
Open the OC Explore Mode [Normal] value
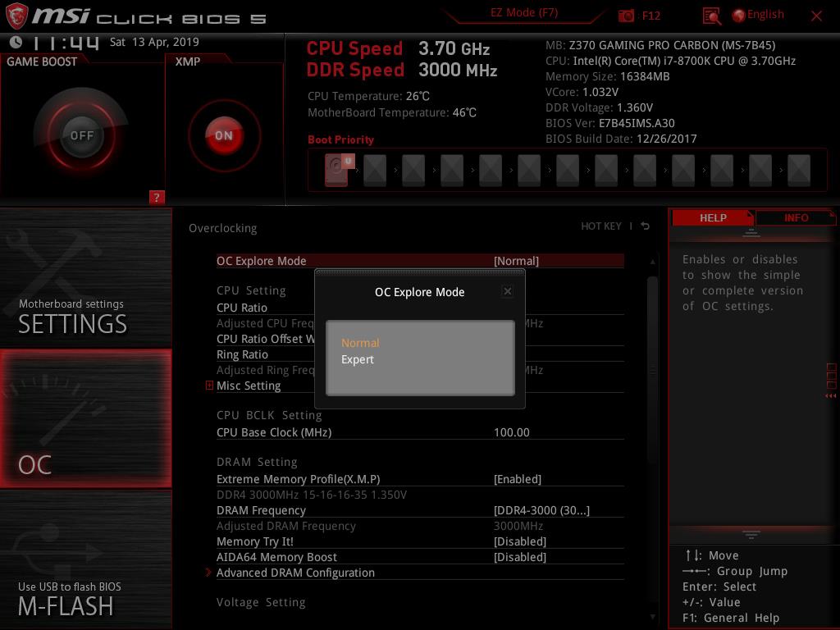(x=516, y=261)
